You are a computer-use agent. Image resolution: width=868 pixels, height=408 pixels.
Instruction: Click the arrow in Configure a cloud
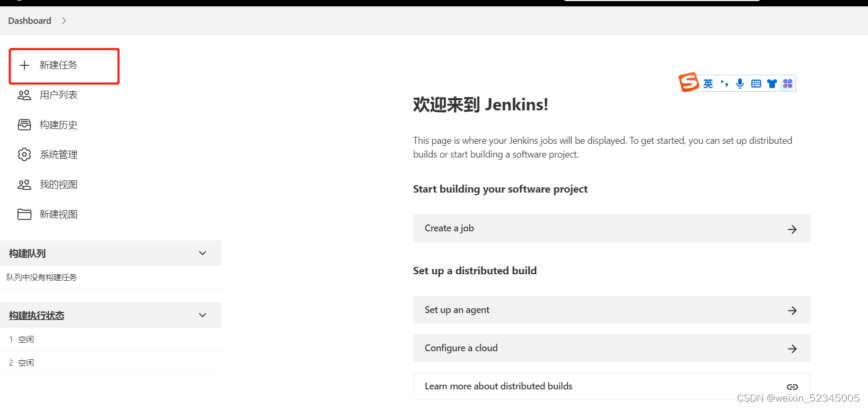point(792,349)
